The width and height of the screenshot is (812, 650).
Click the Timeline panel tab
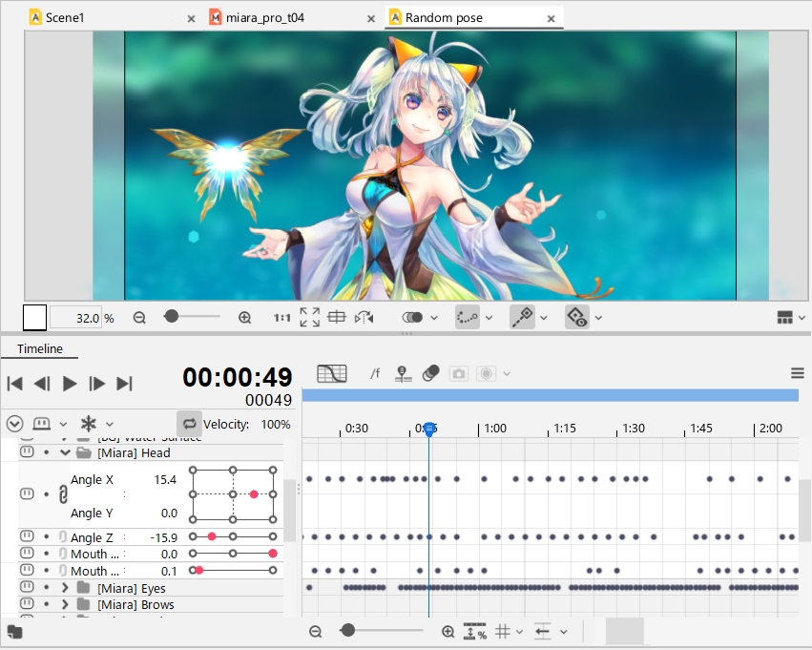[x=39, y=349]
